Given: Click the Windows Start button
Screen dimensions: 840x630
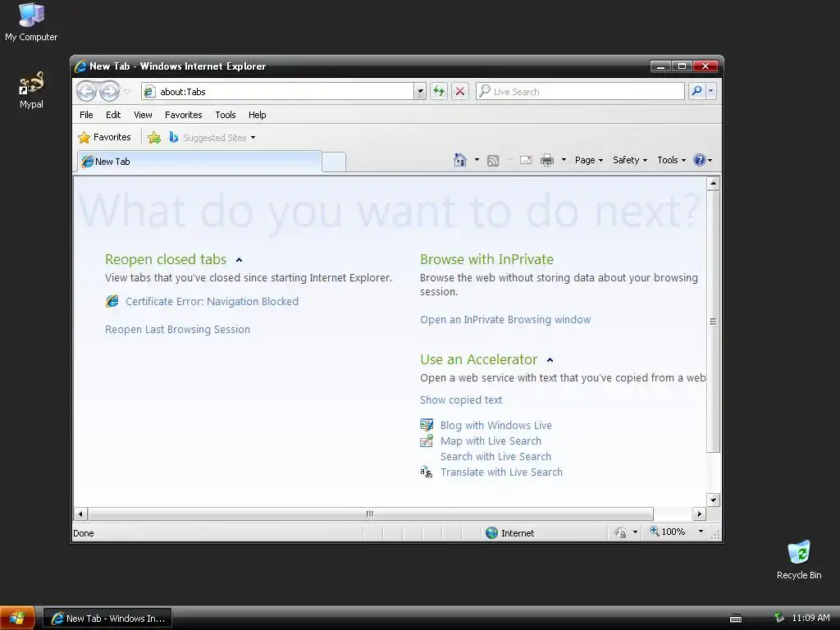Looking at the screenshot, I should 18,619.
